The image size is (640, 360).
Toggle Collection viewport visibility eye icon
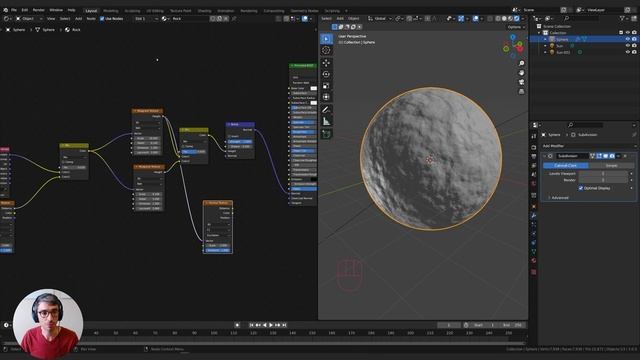pyautogui.click(x=628, y=32)
